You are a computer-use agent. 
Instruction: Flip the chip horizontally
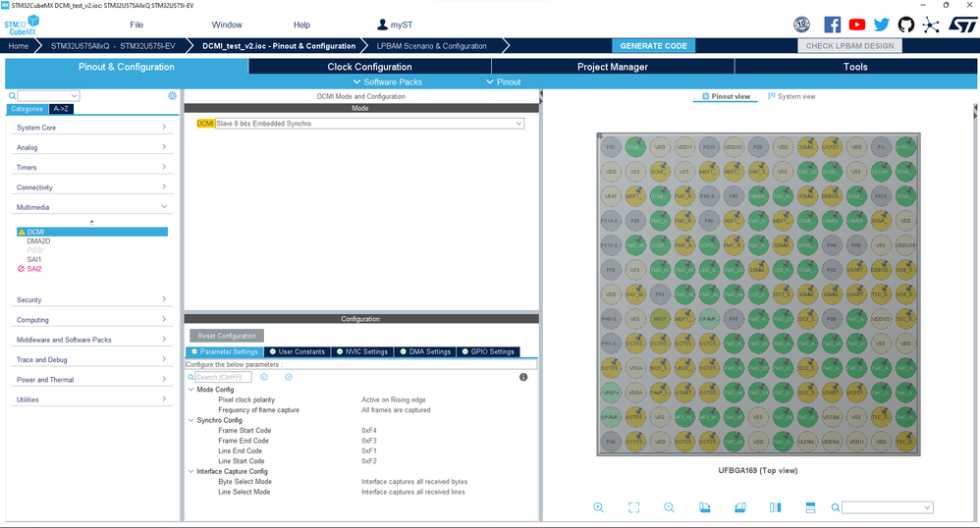click(775, 507)
